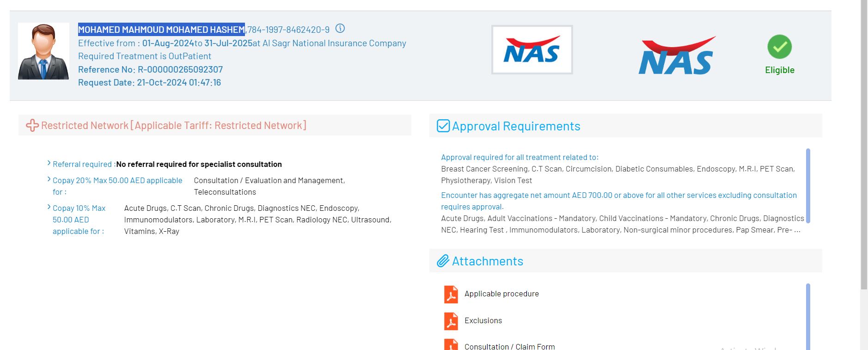Click the large unboxed NAS logo
The image size is (868, 350).
[x=677, y=55]
